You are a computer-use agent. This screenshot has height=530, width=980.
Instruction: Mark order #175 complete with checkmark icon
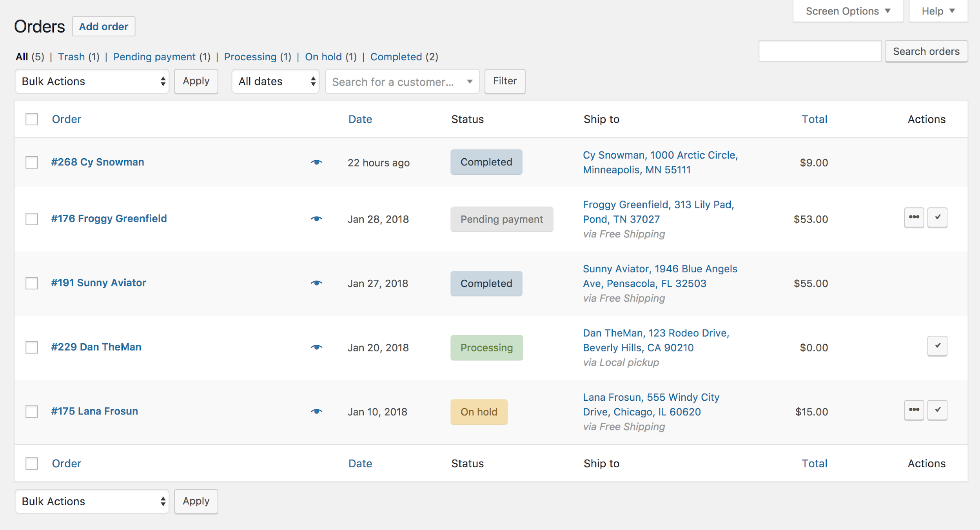point(937,410)
